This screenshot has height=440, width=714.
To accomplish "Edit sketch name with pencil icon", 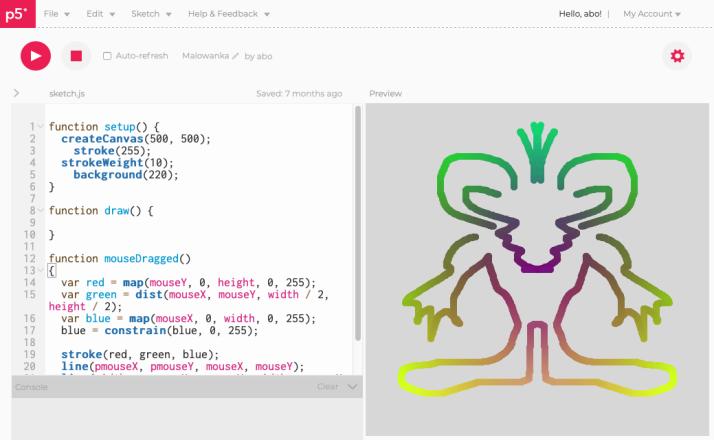I will coord(235,56).
